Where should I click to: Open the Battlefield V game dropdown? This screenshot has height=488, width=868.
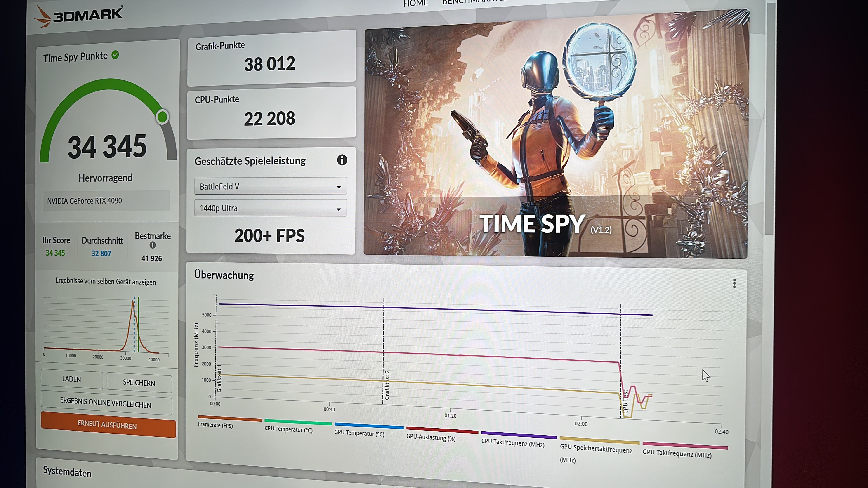[x=271, y=186]
